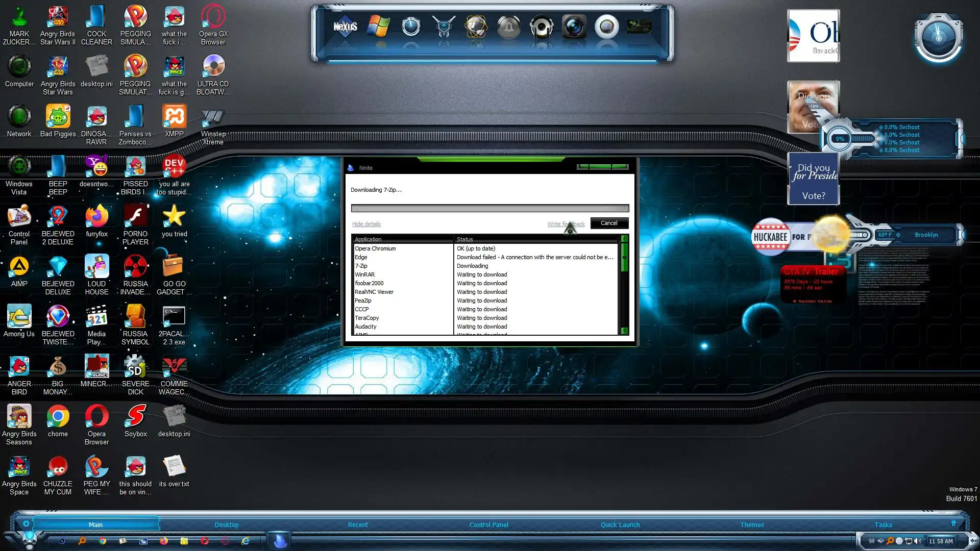Click the Write feedback link
980x551 pixels.
566,224
